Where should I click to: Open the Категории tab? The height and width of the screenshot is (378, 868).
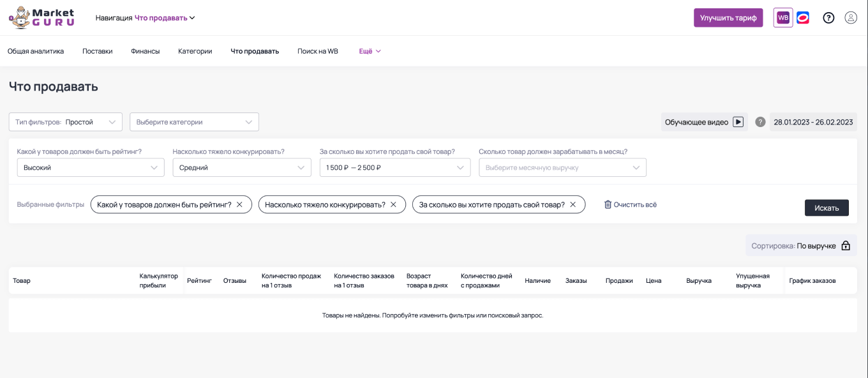(195, 51)
